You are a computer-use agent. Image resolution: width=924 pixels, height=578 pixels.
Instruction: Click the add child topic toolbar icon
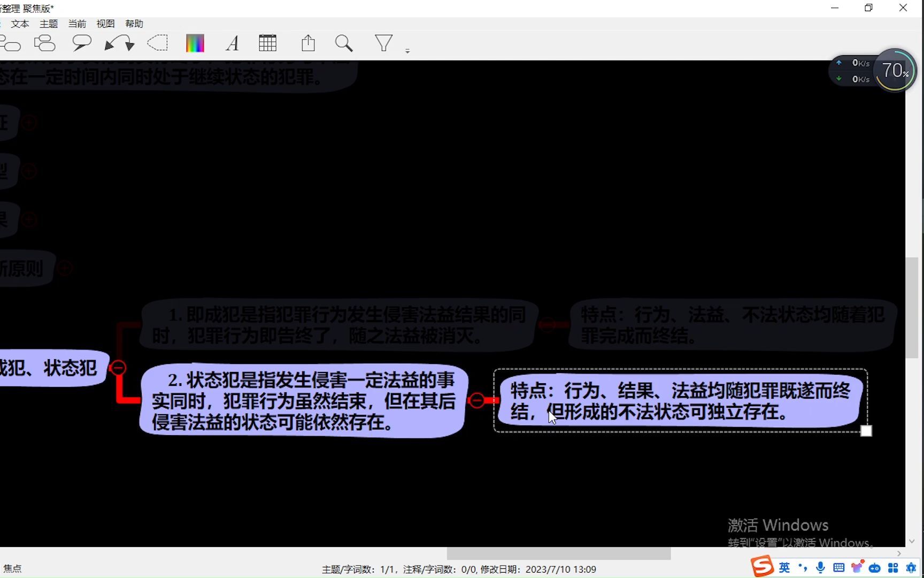coord(10,43)
